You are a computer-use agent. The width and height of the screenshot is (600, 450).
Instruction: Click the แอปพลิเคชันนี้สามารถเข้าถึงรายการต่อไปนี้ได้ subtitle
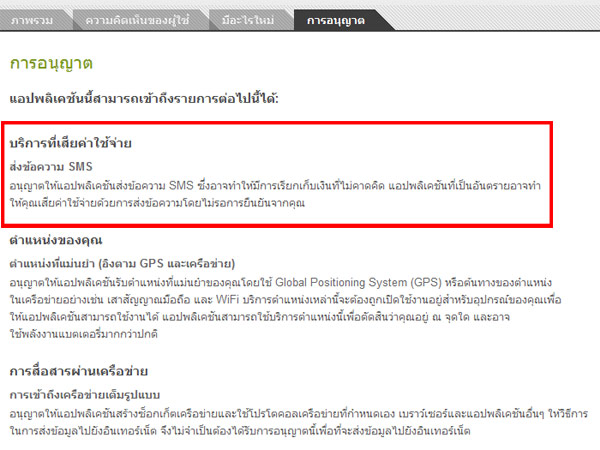tap(144, 98)
